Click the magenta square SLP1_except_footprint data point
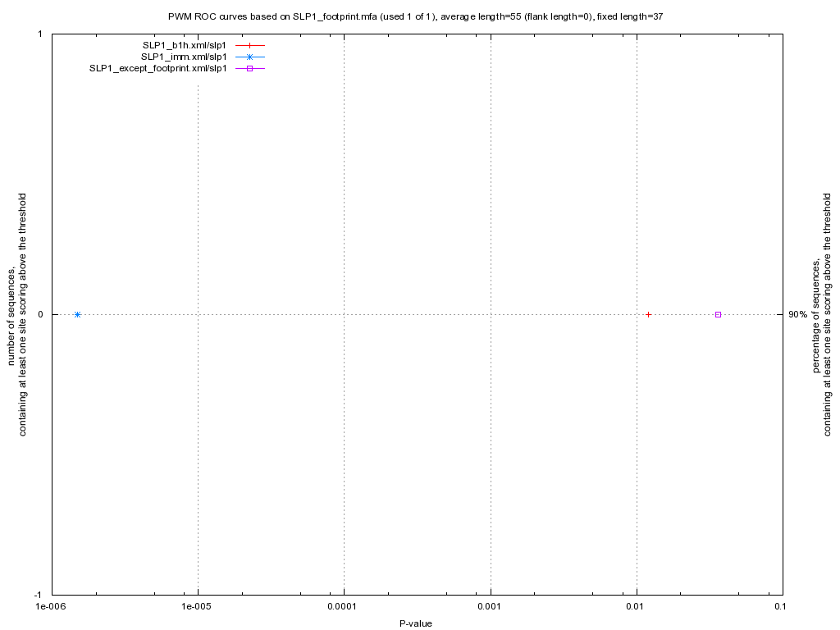 [x=718, y=314]
